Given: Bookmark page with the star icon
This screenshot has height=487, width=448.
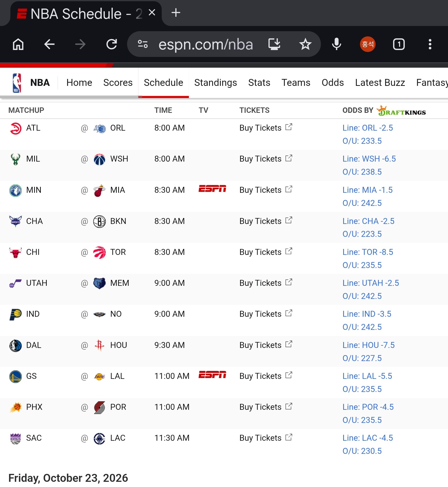Looking at the screenshot, I should tap(305, 44).
